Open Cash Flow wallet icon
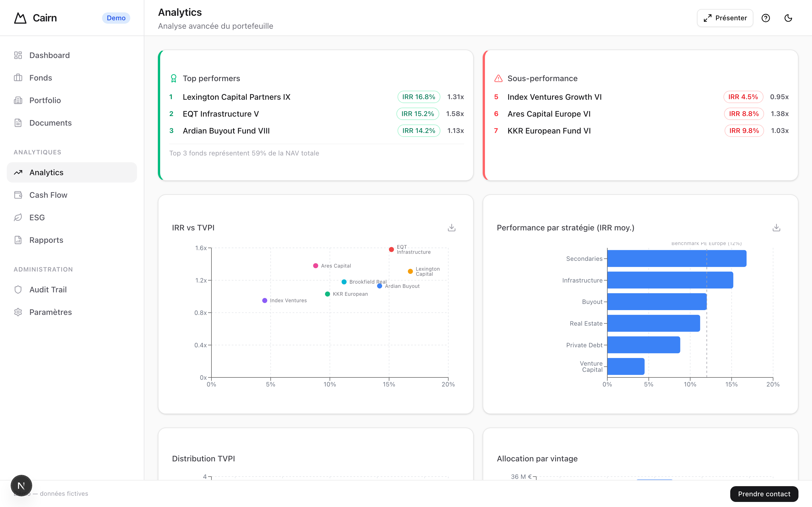 (x=18, y=195)
